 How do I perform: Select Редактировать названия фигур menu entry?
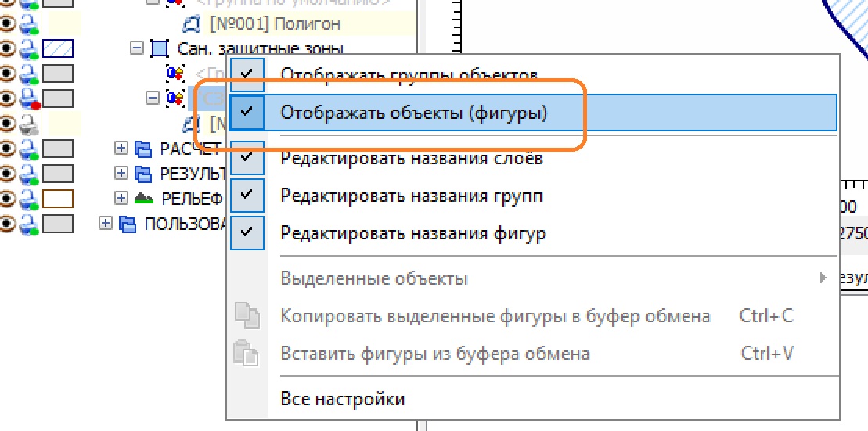(x=412, y=233)
